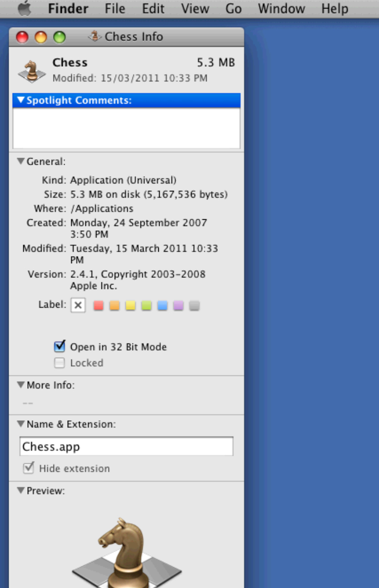Apply the blue label color

[163, 306]
